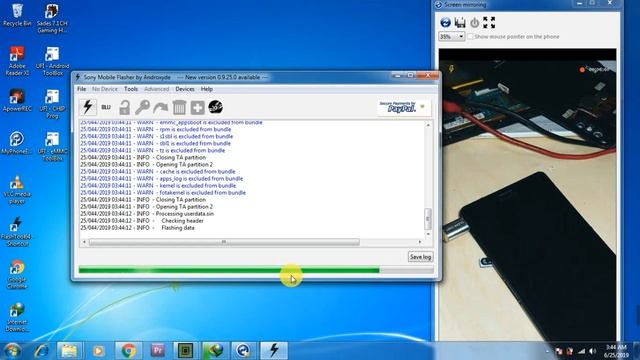640x360 pixels.
Task: Select the 'rpm is excluded from bundle' line
Action: click(156, 129)
